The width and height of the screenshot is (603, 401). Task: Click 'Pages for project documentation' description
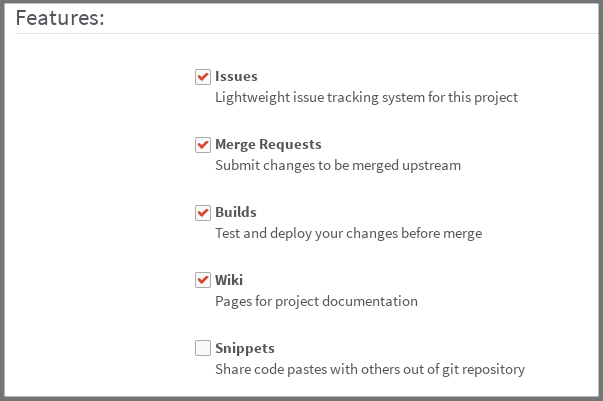coord(316,302)
